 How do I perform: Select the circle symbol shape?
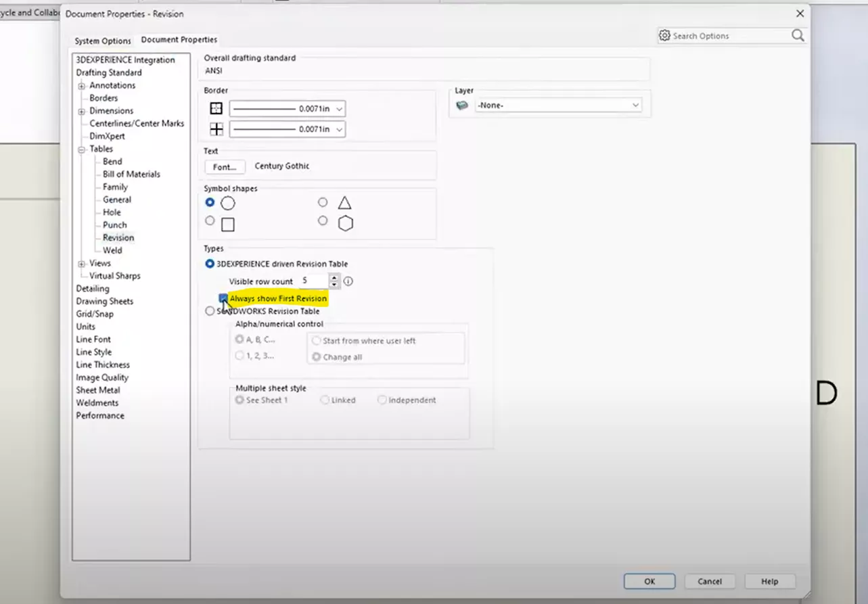(x=210, y=202)
